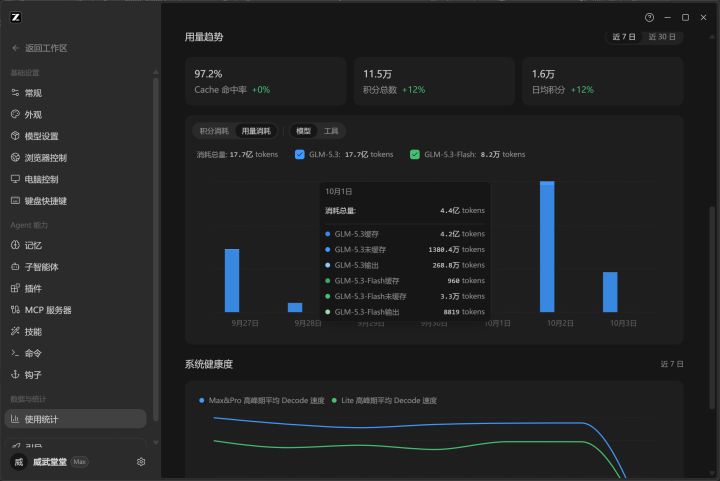This screenshot has height=481, width=720.
Task: Select 用量消耗 tab
Action: (x=256, y=131)
